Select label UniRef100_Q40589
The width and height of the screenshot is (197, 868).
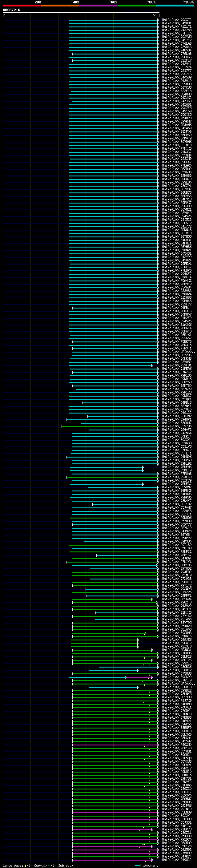[x=177, y=78]
